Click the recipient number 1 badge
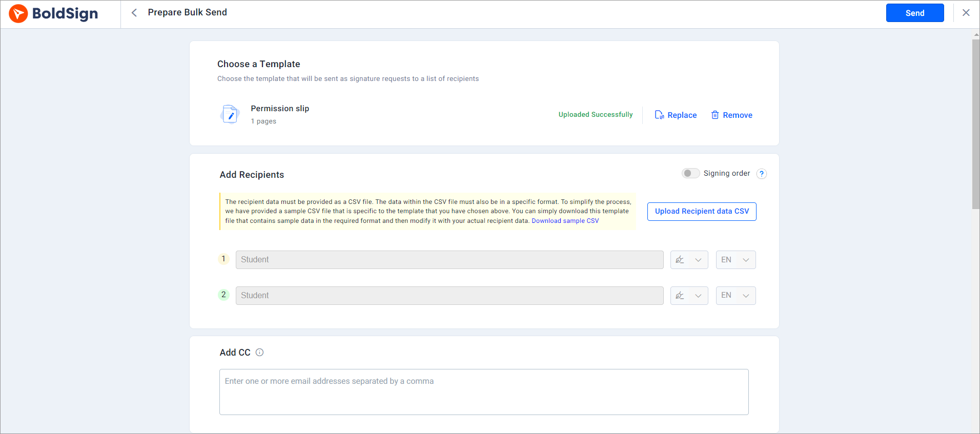Image resolution: width=980 pixels, height=434 pixels. tap(223, 259)
